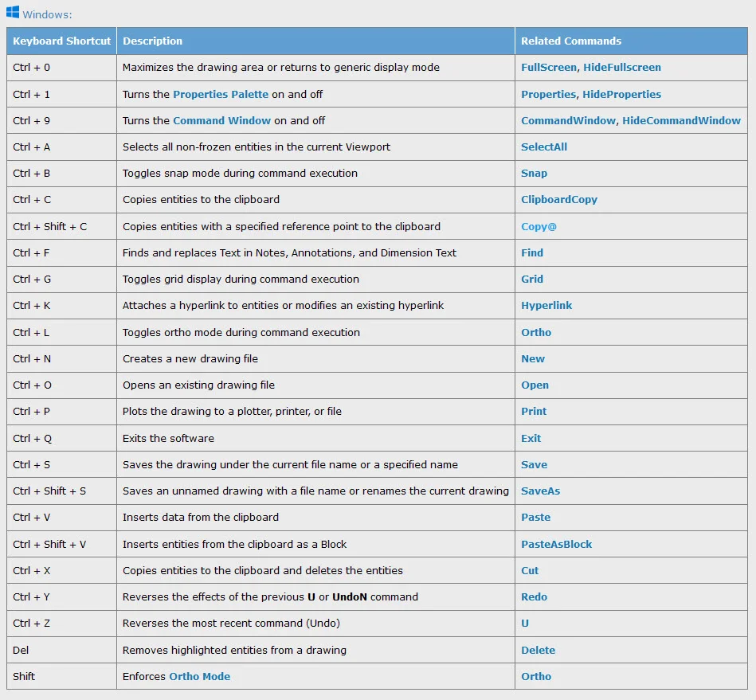Click the Properties Palette link

coord(221,94)
